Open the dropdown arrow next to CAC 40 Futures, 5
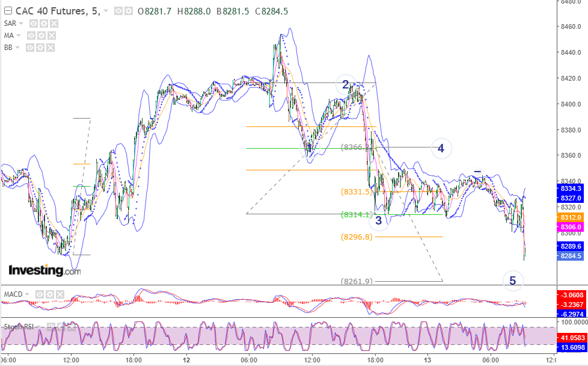This screenshot has height=366, width=588. pyautogui.click(x=106, y=11)
